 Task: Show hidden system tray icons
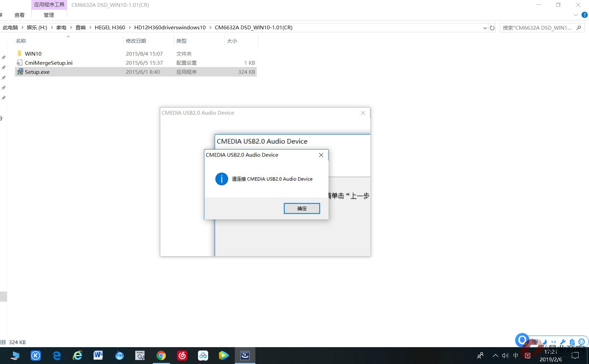495,356
